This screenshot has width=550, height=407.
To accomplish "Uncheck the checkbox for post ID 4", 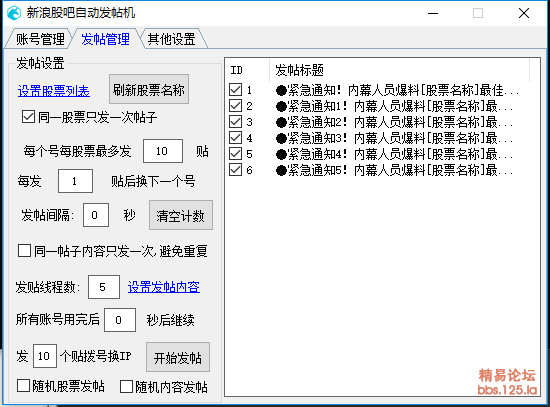I will pyautogui.click(x=235, y=138).
